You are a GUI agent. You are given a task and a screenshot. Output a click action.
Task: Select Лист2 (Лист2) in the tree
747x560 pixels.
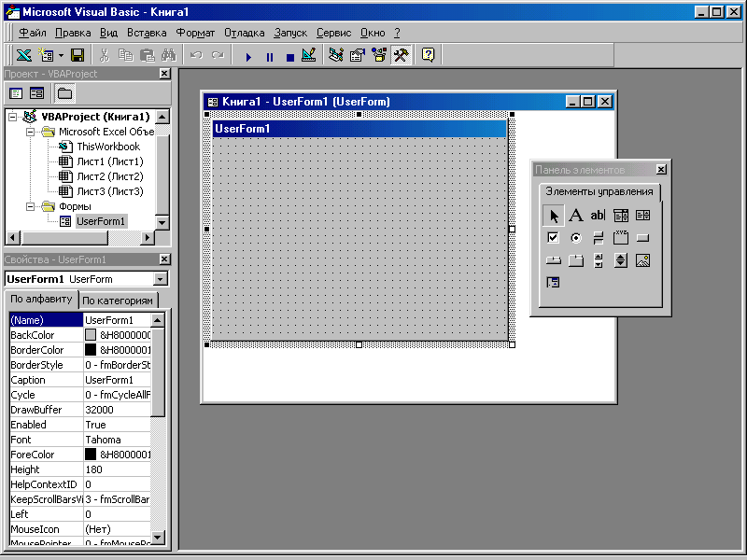[x=109, y=176]
